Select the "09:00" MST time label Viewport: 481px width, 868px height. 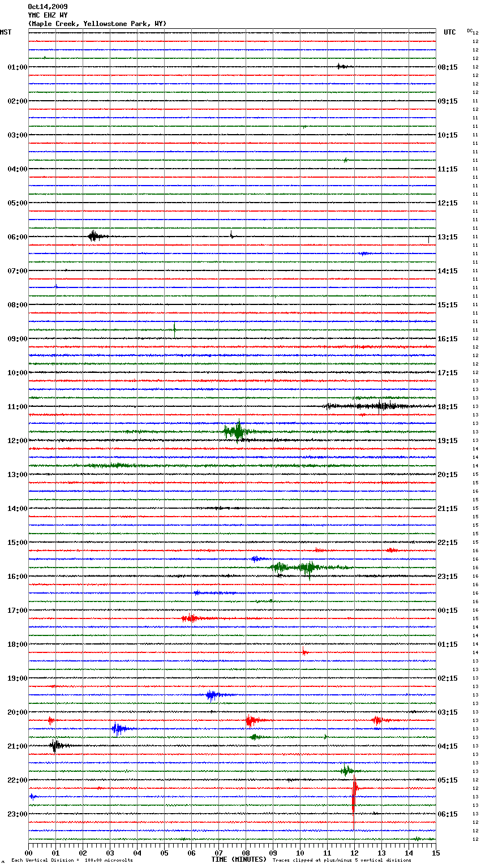18,339
